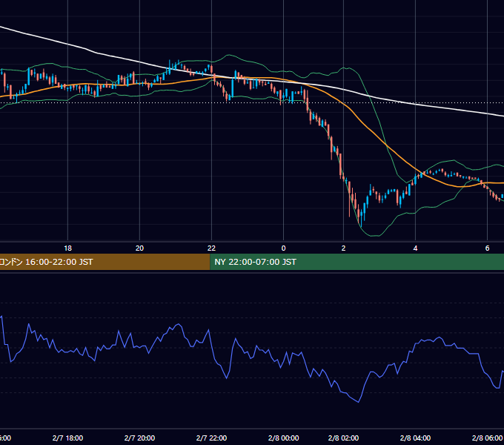Click the 2/7 20:00 label on indicator axis
Viewport: 504px width, 445px height.
pos(139,438)
